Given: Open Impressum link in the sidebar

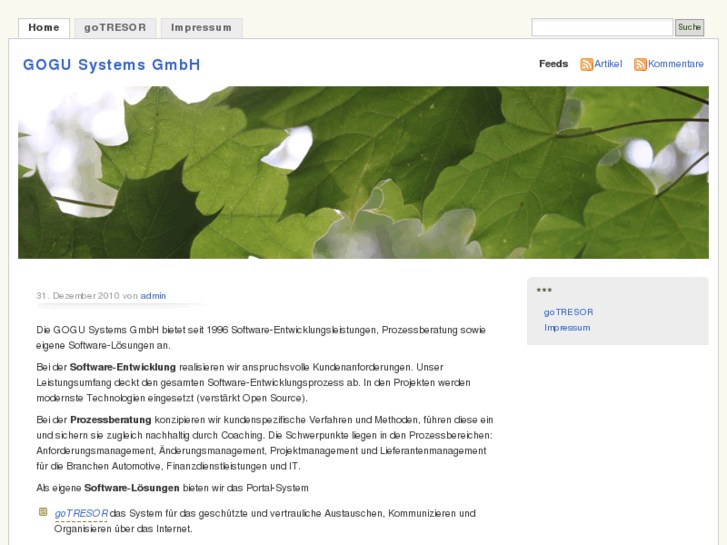Looking at the screenshot, I should tap(567, 328).
